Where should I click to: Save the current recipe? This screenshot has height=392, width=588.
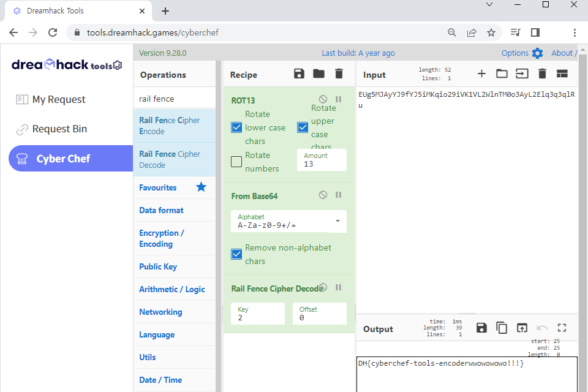point(299,74)
